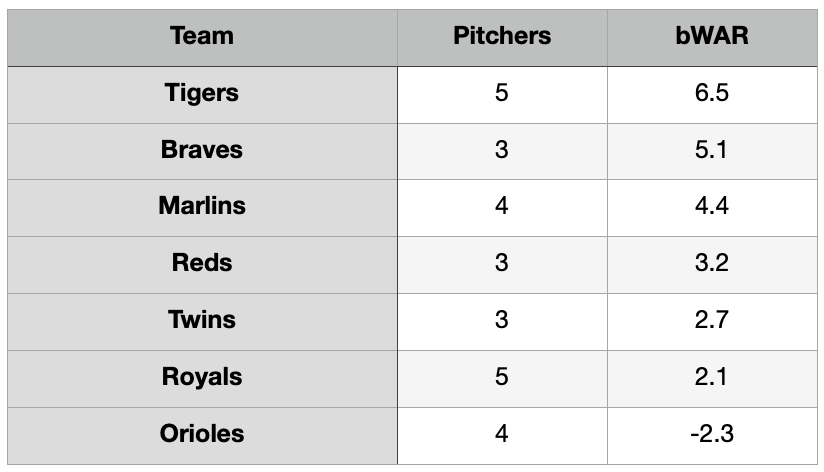
Task: Click the Marlins row Pitchers count
Action: 501,206
